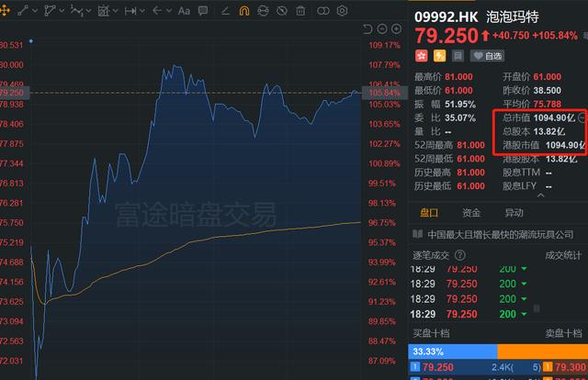Click the 最高价 81.000 value
The height and width of the screenshot is (380, 588).
pyautogui.click(x=458, y=77)
